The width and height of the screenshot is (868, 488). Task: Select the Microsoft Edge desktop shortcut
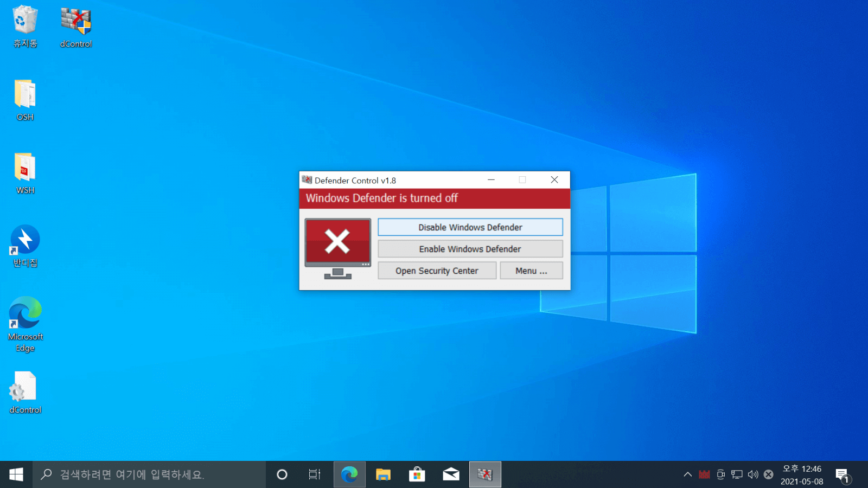click(25, 324)
